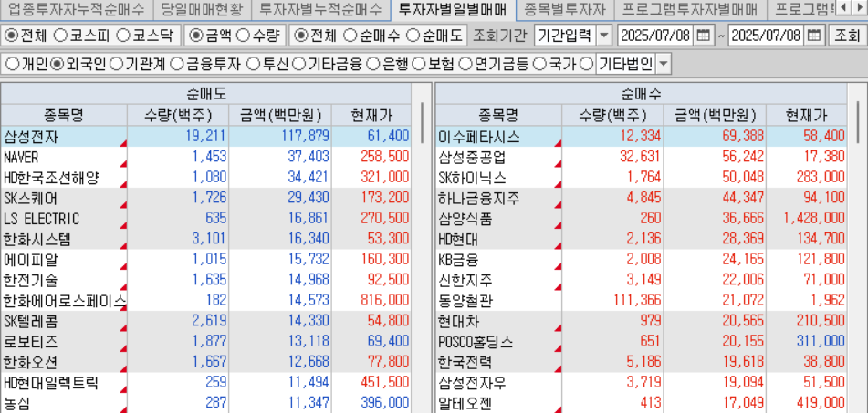
Task: Select 로보티즈 in the sell list
Action: pyautogui.click(x=205, y=342)
